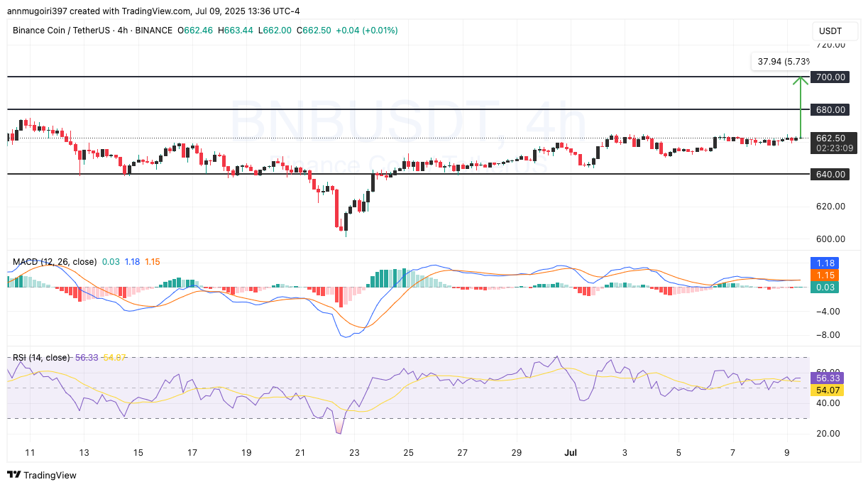Click date 11 on the time axis
This screenshot has height=487, width=868.
coord(29,452)
